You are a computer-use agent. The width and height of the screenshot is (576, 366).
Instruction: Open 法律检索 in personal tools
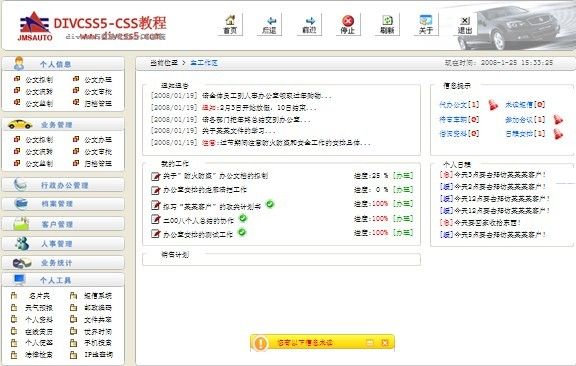click(39, 355)
